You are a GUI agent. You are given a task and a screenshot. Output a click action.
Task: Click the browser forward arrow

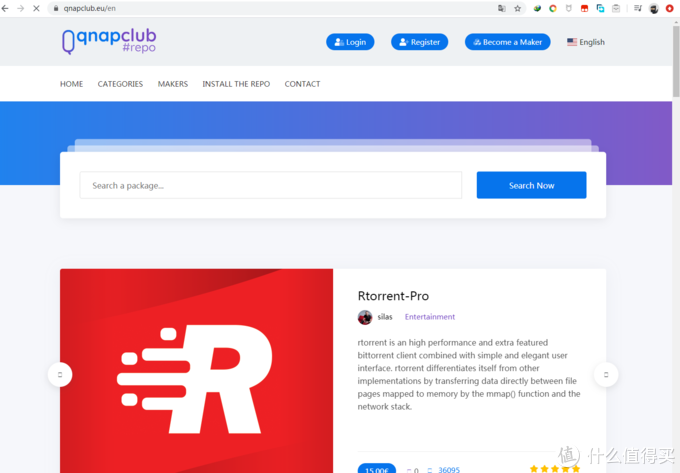(20, 8)
